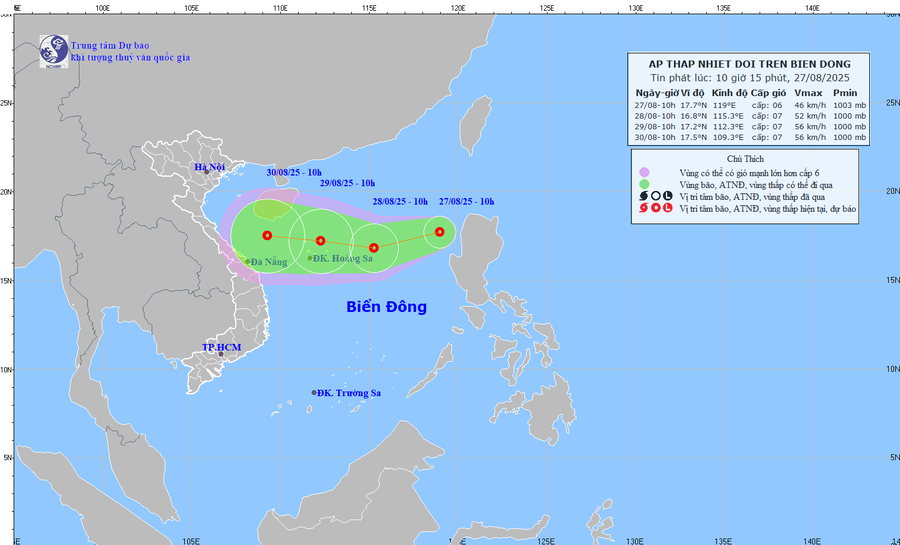
Task: Click the AP THAP NHIET DOI TREN BIEN DONG title
Action: coord(750,64)
